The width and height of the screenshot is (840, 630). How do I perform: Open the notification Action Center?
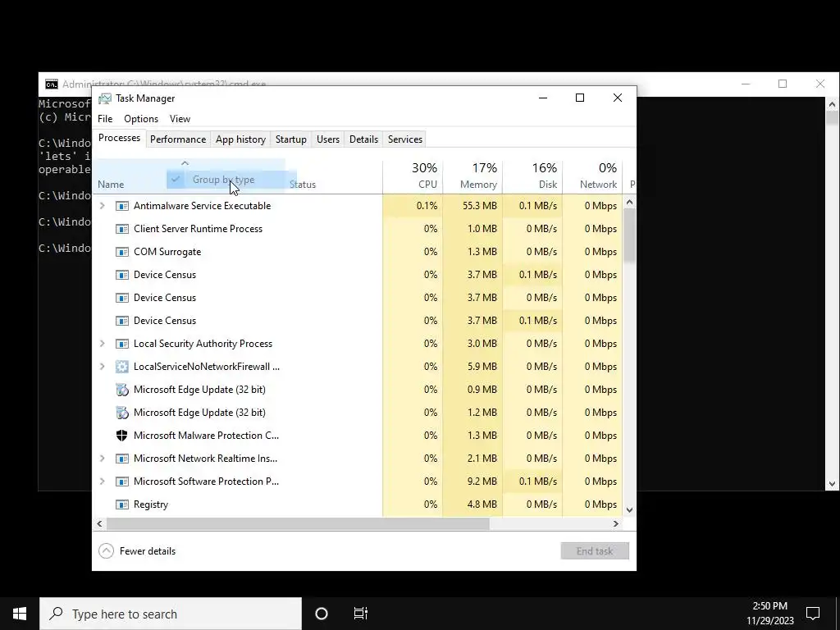point(813,614)
